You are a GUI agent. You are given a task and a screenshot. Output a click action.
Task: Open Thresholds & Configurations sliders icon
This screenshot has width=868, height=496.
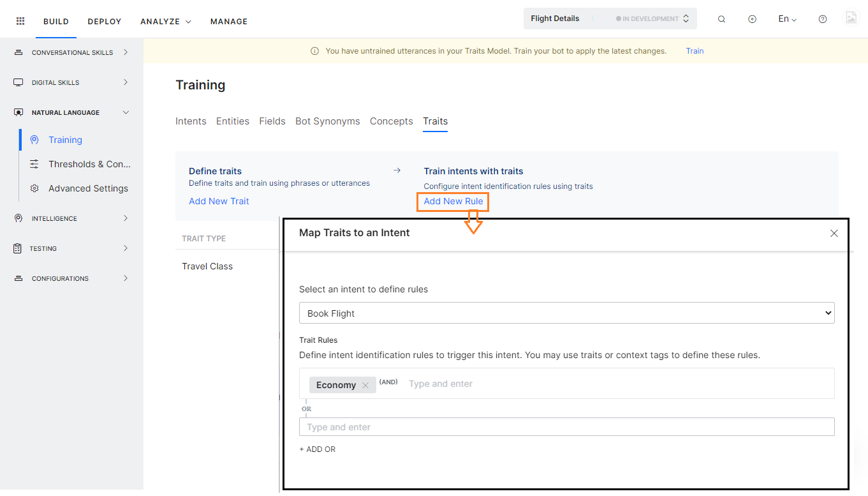[34, 163]
